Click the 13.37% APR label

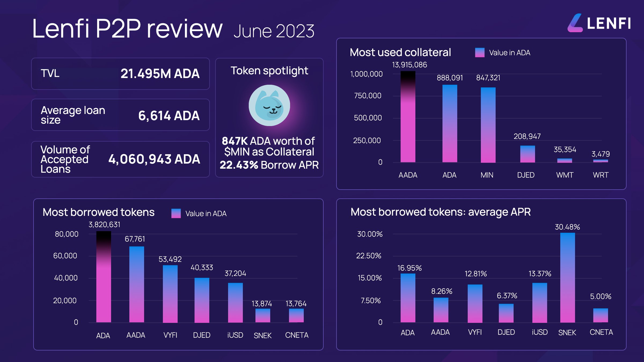click(x=540, y=274)
